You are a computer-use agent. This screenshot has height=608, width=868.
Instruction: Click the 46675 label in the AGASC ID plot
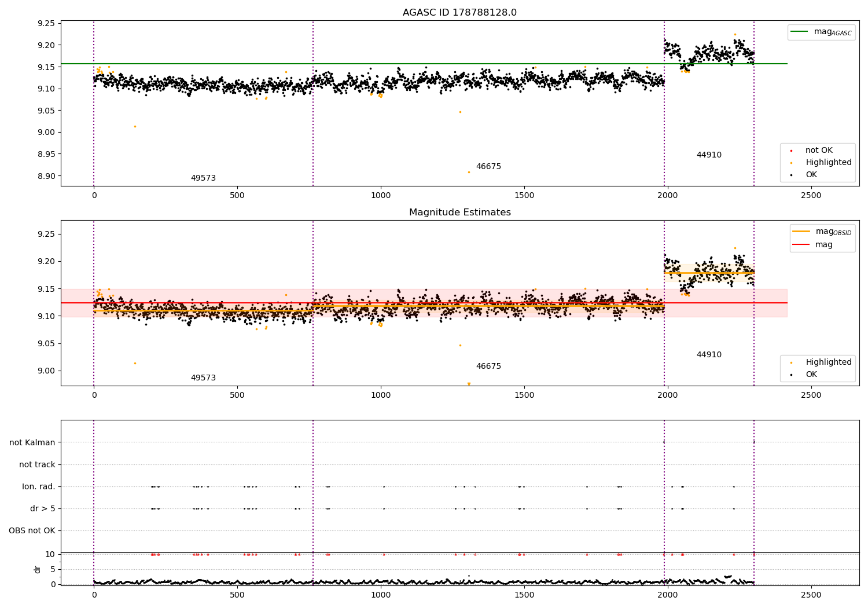[x=488, y=167]
